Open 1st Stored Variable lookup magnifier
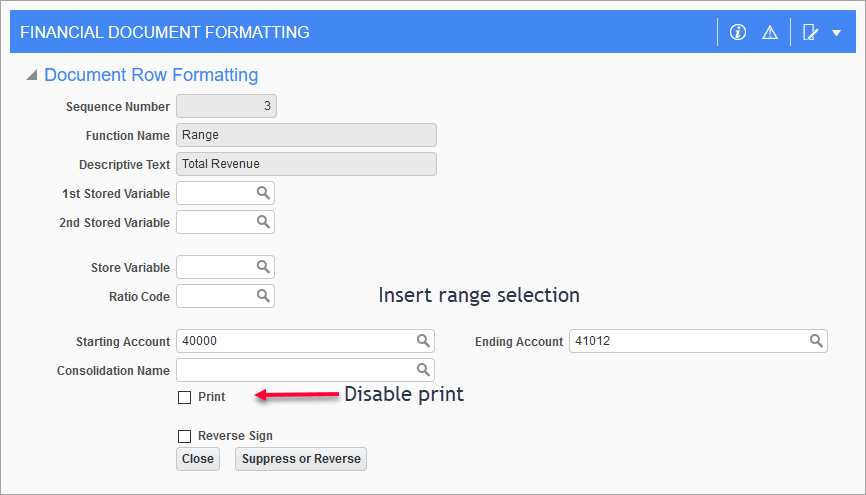Screen dimensions: 866x495 coord(263,193)
